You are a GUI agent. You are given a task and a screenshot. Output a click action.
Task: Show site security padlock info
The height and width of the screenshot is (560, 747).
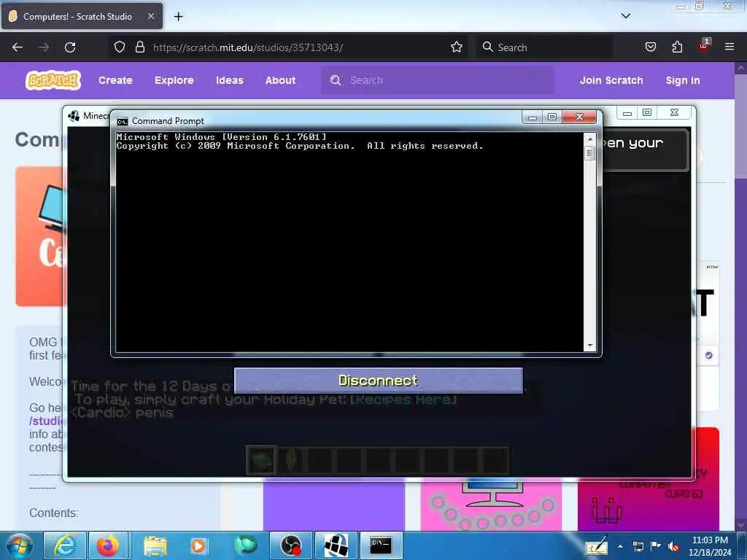(x=139, y=47)
